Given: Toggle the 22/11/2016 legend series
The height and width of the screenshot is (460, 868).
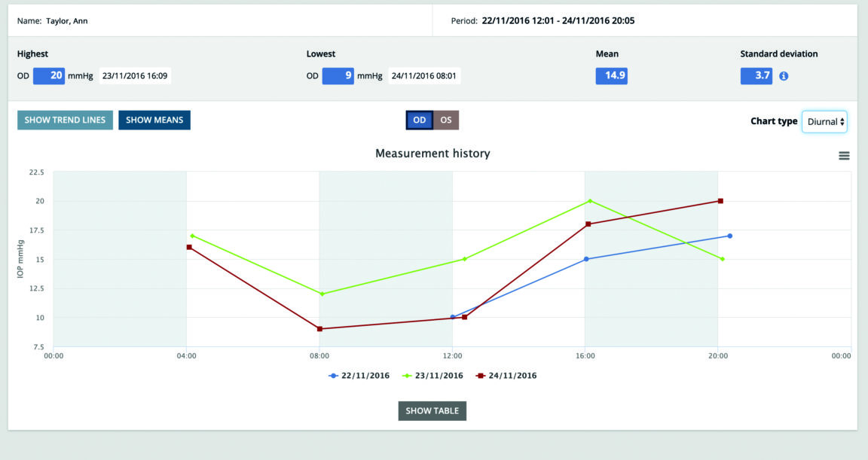Looking at the screenshot, I should coord(359,375).
